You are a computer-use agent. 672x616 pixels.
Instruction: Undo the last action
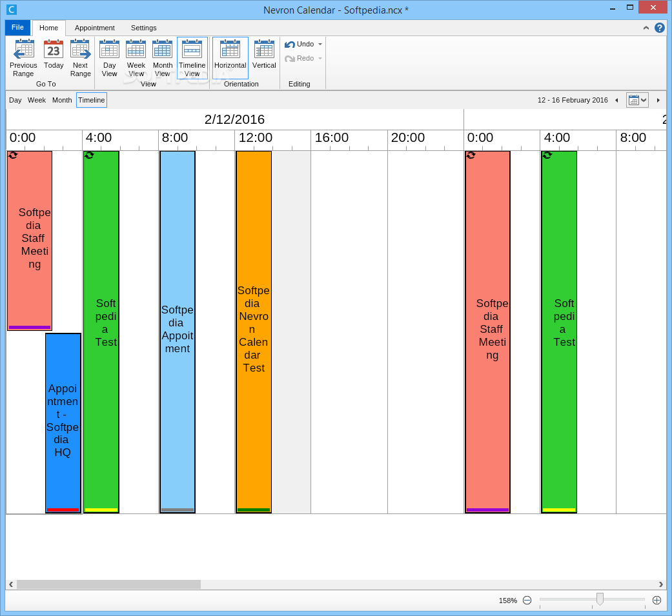click(x=299, y=44)
